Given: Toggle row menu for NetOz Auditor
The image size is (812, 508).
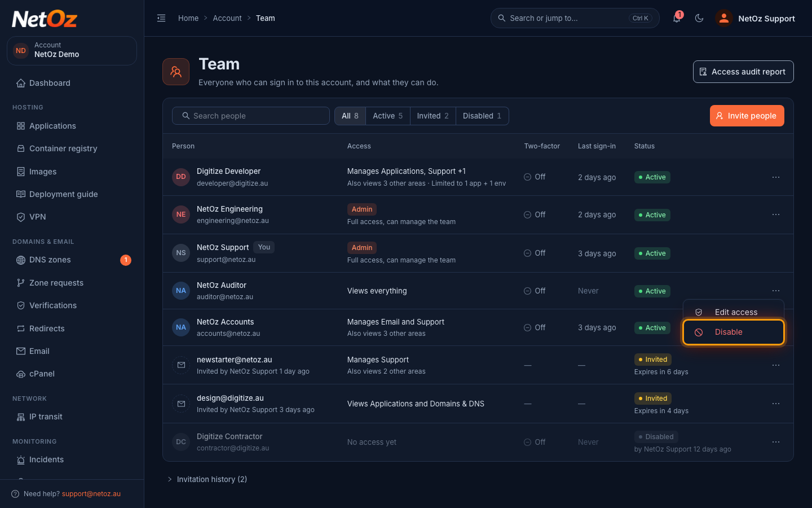Looking at the screenshot, I should (776, 291).
